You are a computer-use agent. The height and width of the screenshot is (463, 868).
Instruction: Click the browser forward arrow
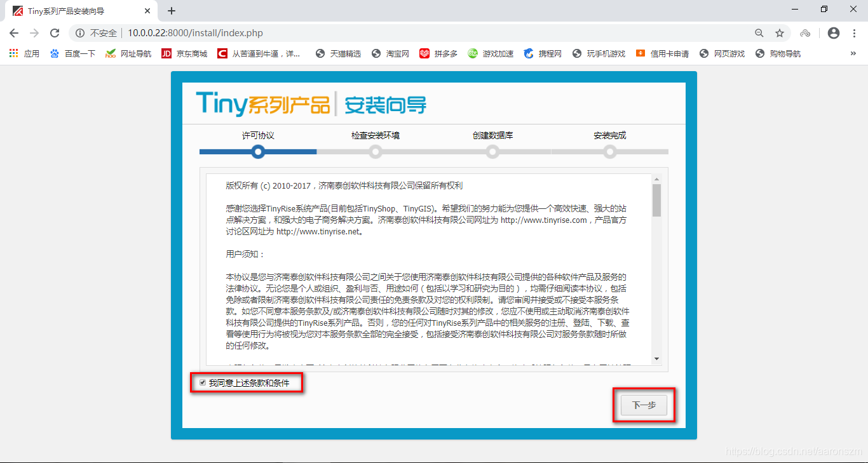point(34,33)
